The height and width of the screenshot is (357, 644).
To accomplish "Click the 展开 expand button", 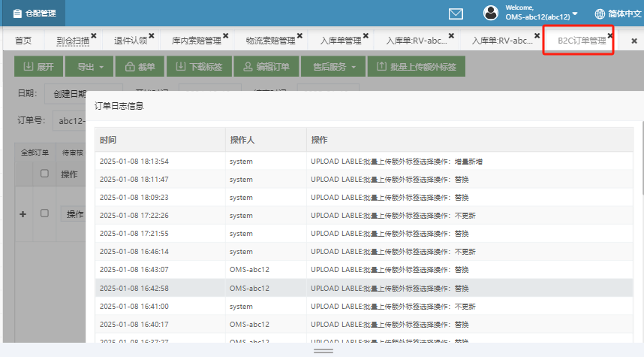I will click(x=38, y=67).
